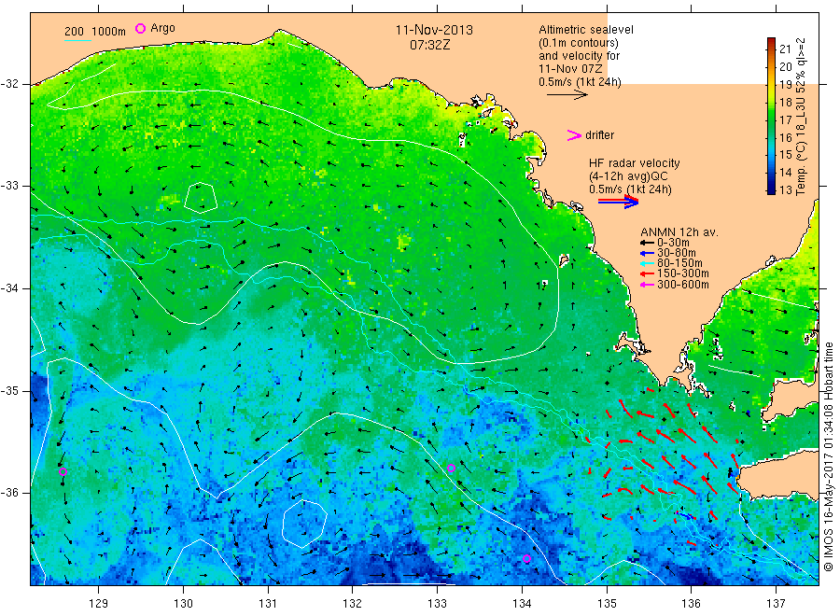
Task: Click the Argo float marker near 134E 36.7S
Action: pyautogui.click(x=526, y=559)
